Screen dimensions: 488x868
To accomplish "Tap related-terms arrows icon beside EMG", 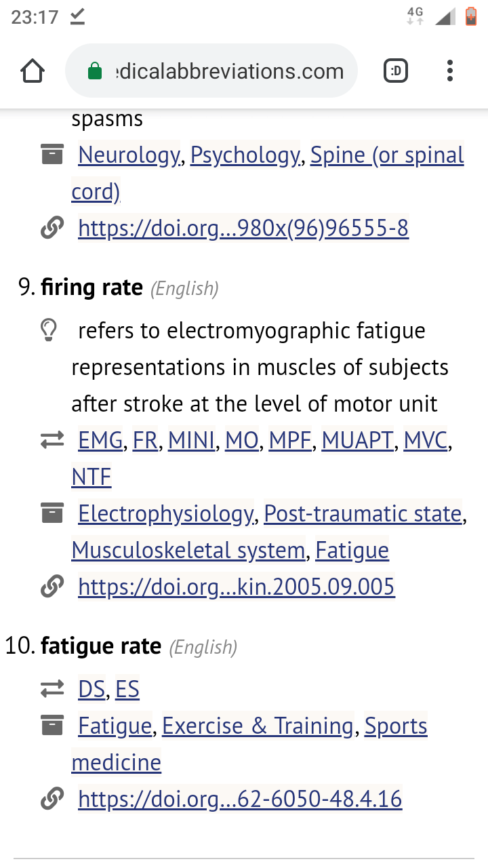I will 52,441.
